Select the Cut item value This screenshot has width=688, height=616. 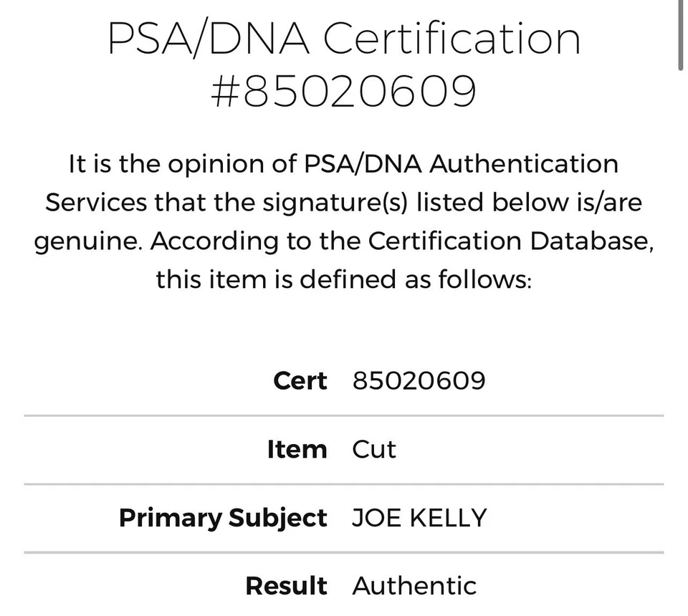click(374, 449)
